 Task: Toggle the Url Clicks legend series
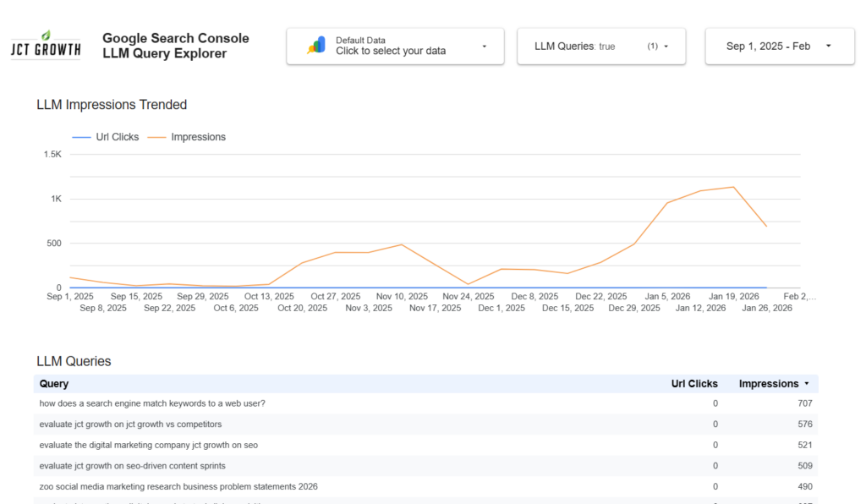pos(107,137)
